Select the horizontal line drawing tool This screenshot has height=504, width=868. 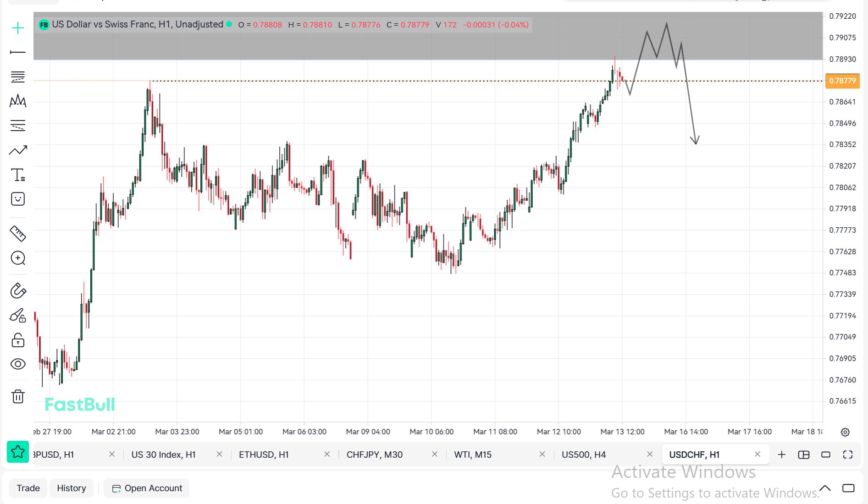pyautogui.click(x=18, y=53)
